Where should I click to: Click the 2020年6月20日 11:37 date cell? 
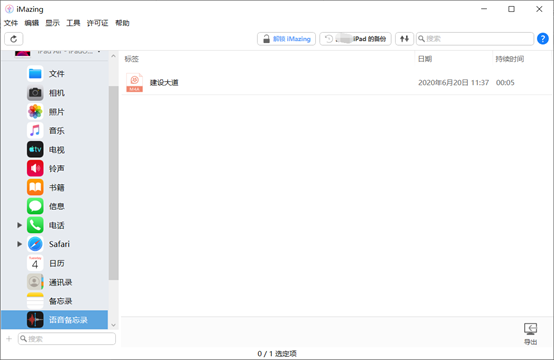point(453,83)
